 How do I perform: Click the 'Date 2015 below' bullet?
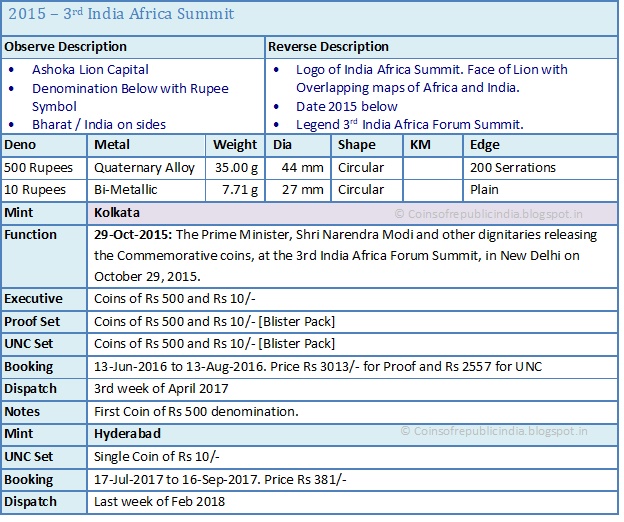coord(347,107)
